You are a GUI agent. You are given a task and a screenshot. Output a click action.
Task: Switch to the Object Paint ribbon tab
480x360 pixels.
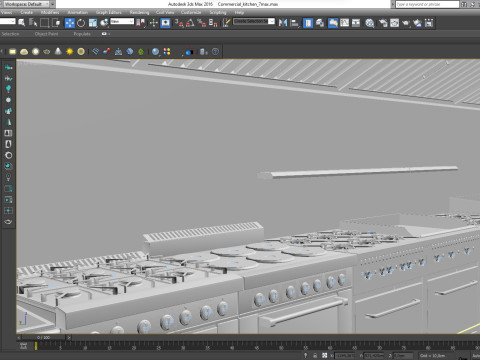pyautogui.click(x=46, y=34)
